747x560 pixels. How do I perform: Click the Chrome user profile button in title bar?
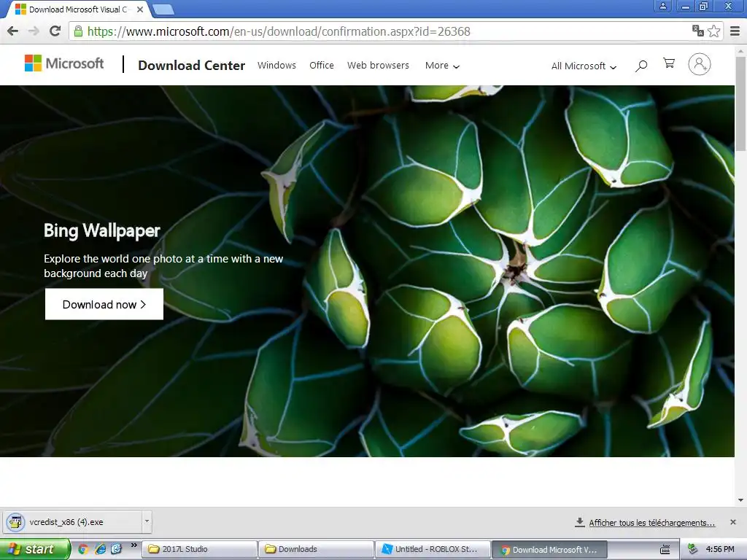(x=662, y=6)
